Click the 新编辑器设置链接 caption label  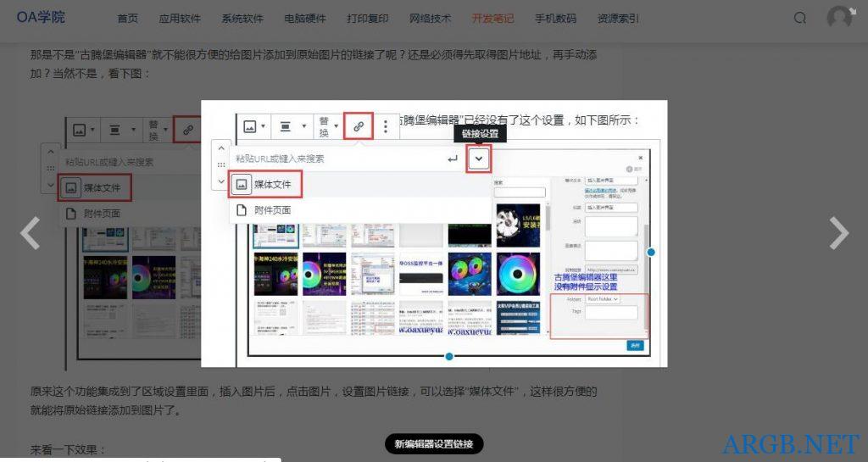433,443
